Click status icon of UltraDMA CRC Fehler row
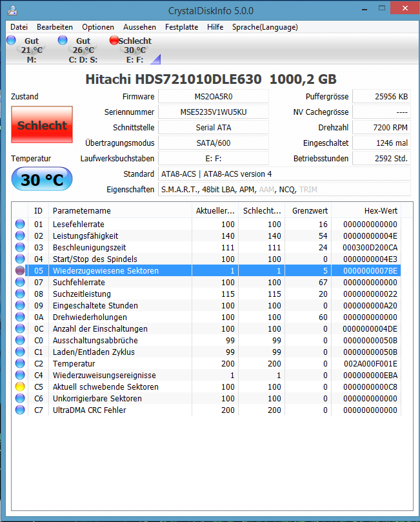This screenshot has height=522, width=420. (x=20, y=410)
